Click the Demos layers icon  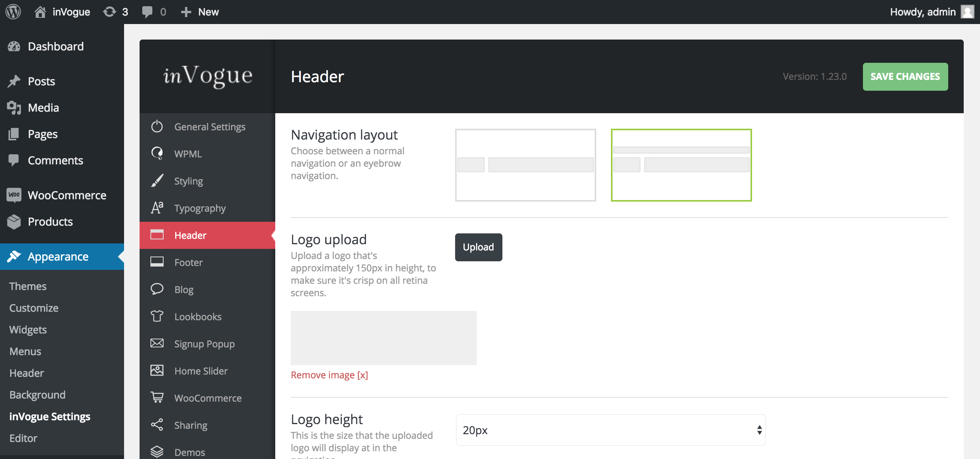[x=157, y=452]
